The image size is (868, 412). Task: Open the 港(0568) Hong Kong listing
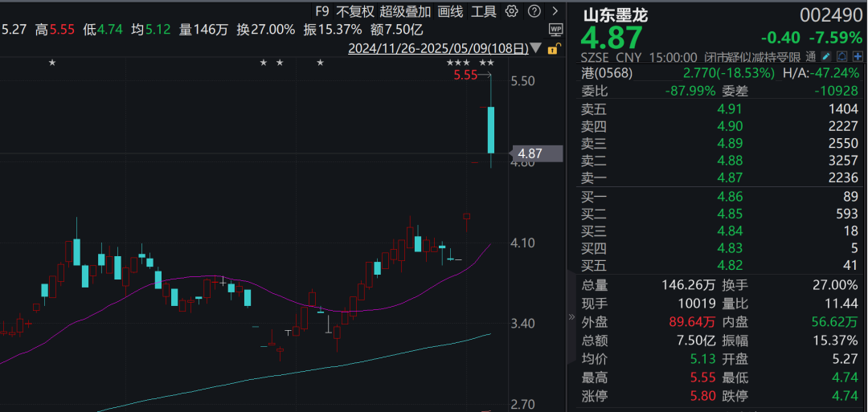point(607,74)
